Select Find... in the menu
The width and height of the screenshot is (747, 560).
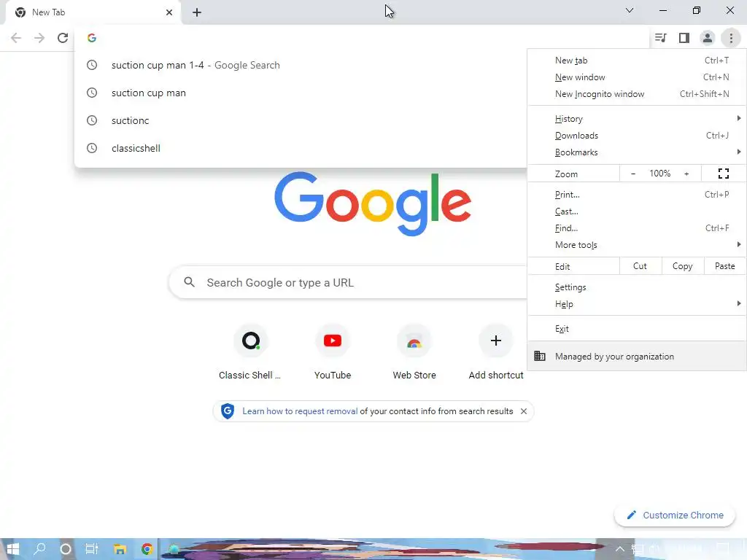tap(637, 228)
